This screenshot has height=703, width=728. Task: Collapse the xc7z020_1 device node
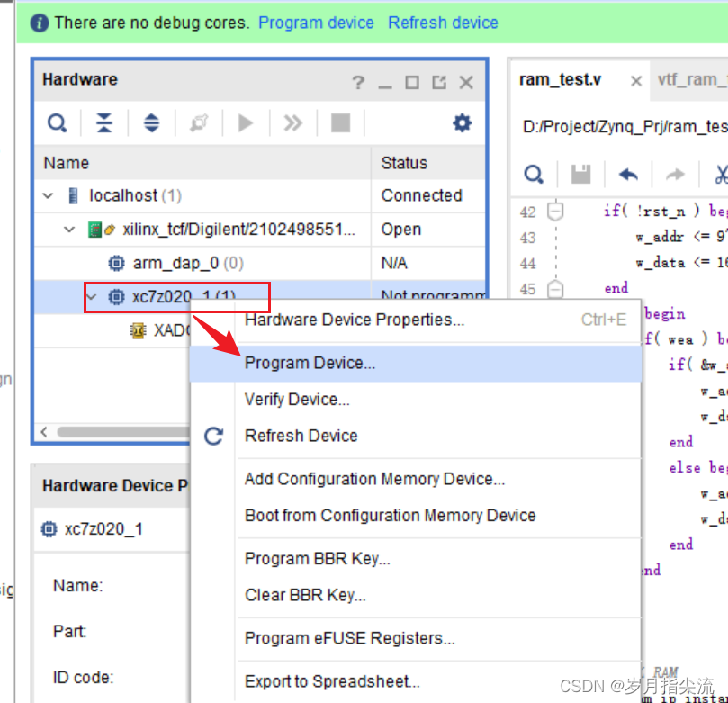(92, 296)
